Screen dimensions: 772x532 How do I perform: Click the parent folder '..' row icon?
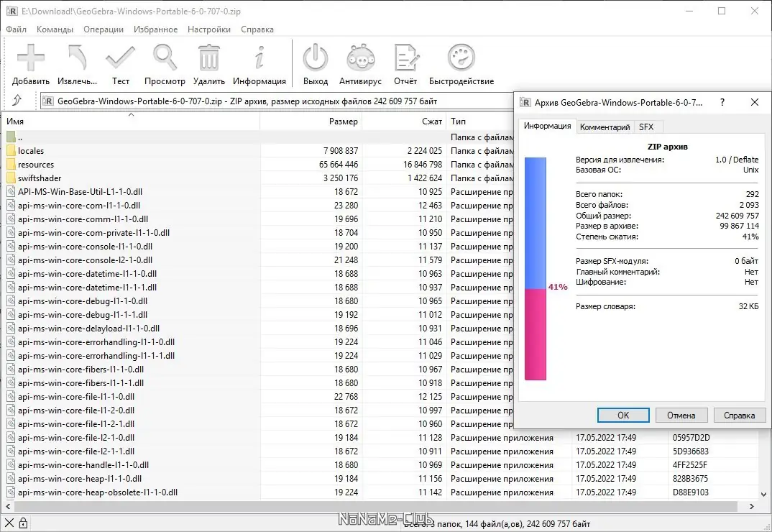(12, 137)
